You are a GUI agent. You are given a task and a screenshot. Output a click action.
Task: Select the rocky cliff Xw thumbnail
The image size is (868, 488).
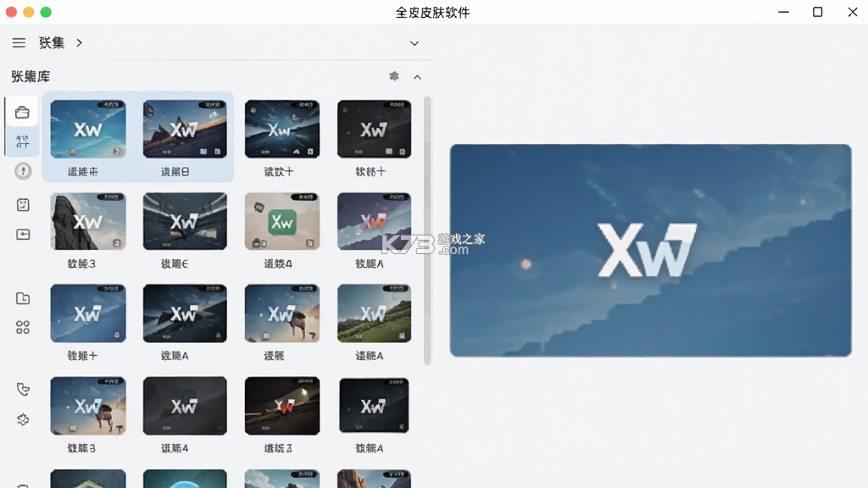pos(88,221)
